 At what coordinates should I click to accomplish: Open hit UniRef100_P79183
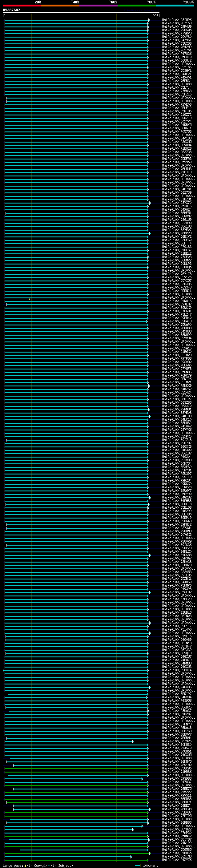point(176,247)
